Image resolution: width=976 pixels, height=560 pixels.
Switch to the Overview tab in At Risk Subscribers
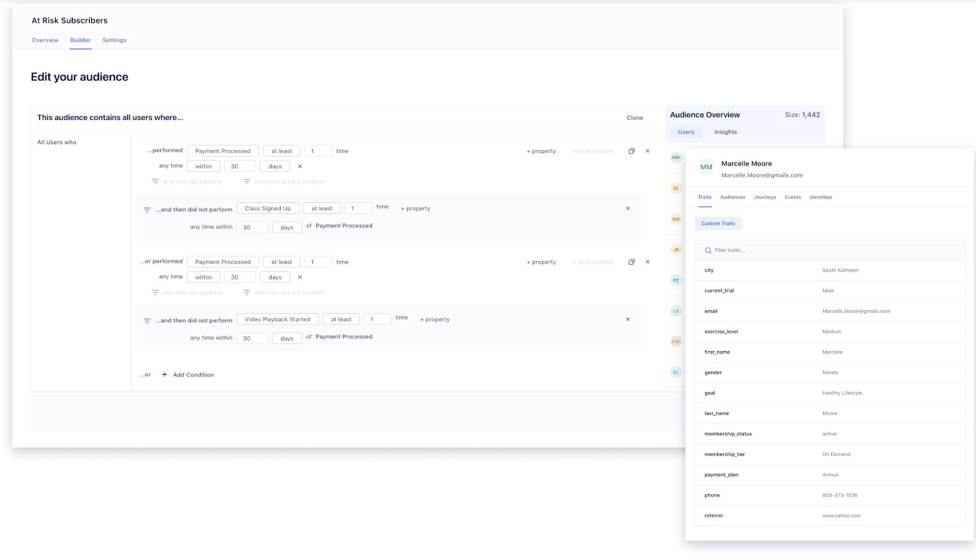(45, 40)
